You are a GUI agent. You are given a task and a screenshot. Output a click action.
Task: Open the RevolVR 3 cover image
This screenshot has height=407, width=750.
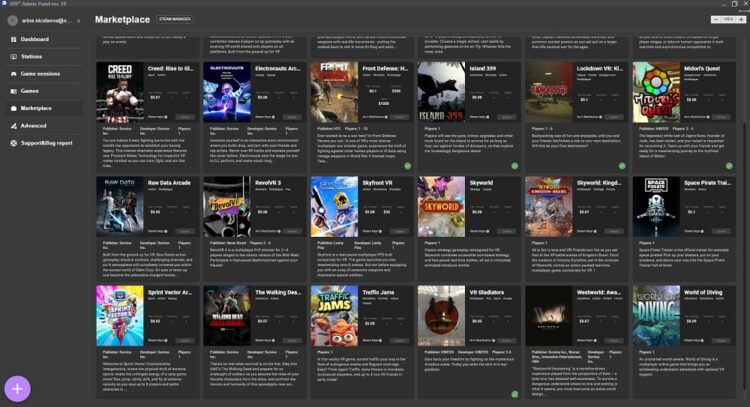pos(227,207)
